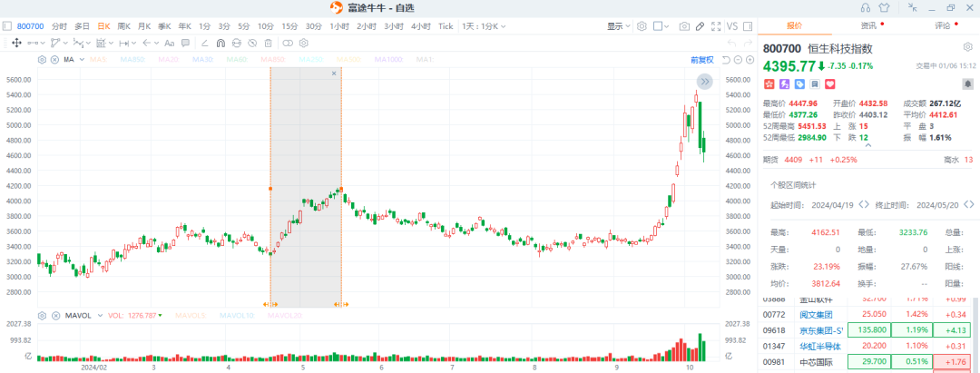Viewport: 980px width, 373px height.
Task: Step the 起始时间 start date arrows
Action: pyautogui.click(x=864, y=204)
